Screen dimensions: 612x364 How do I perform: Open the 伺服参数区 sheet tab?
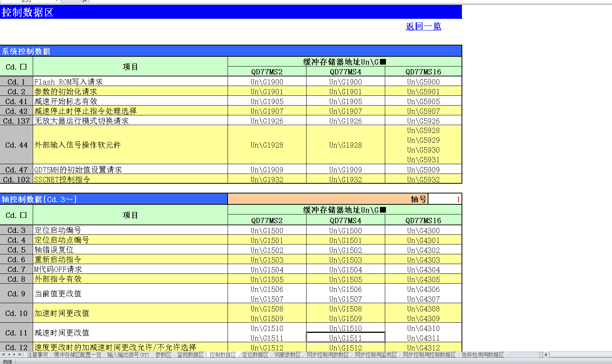pyautogui.click(x=287, y=355)
